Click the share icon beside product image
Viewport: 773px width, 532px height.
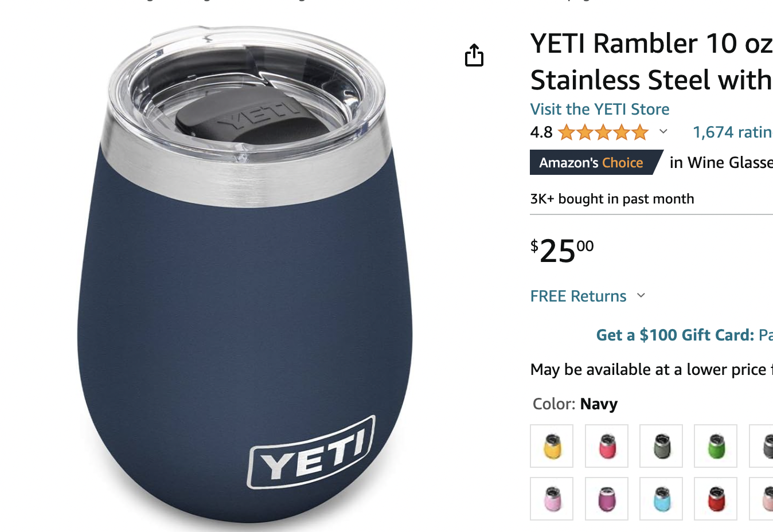pyautogui.click(x=474, y=55)
